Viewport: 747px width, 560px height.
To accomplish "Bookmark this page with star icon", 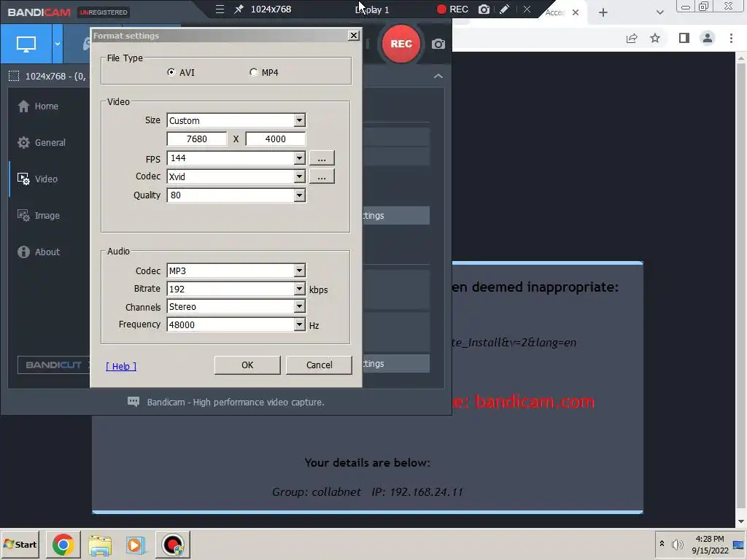I will pos(655,38).
